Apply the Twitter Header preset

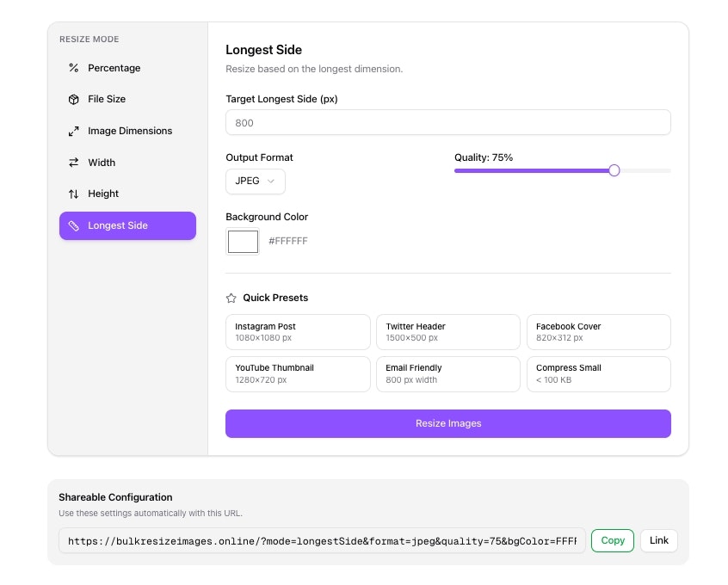(448, 332)
